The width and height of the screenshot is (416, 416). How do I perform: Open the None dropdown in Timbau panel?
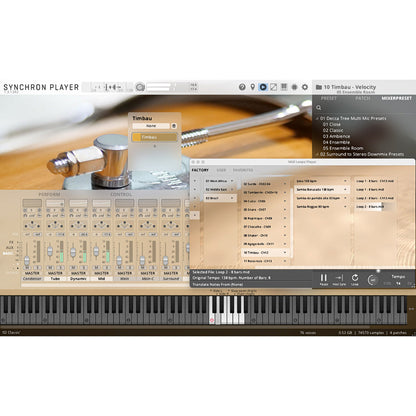click(151, 126)
